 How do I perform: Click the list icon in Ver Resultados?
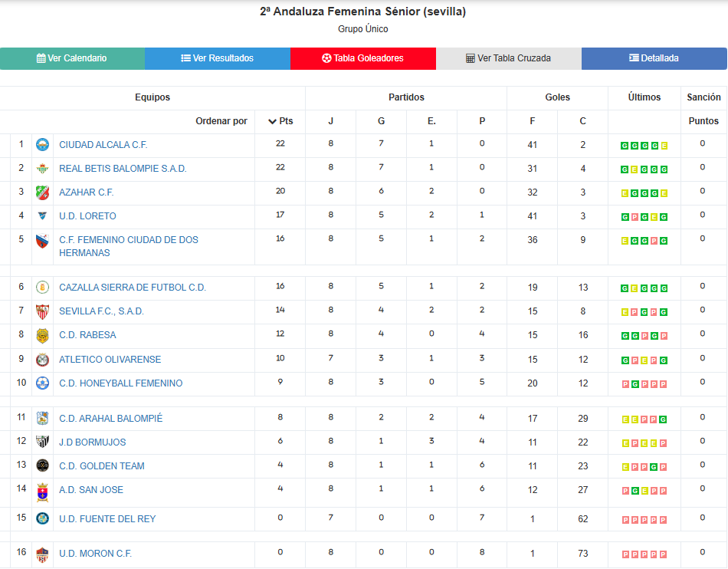point(185,58)
